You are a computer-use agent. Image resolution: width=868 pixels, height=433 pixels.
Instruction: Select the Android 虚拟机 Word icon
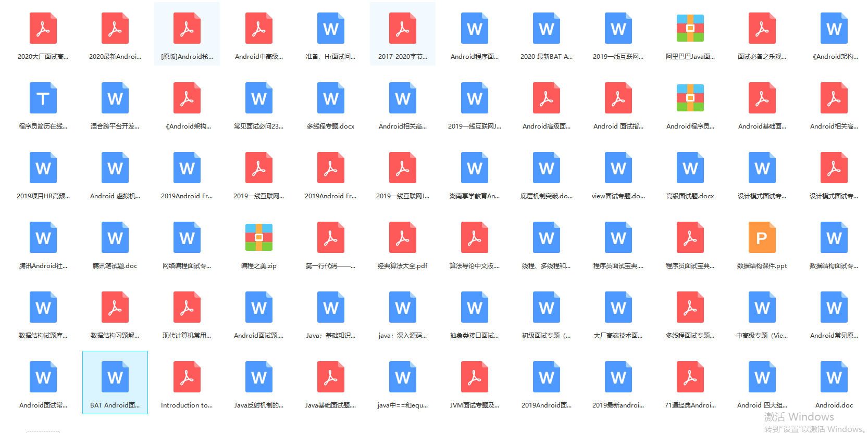115,168
